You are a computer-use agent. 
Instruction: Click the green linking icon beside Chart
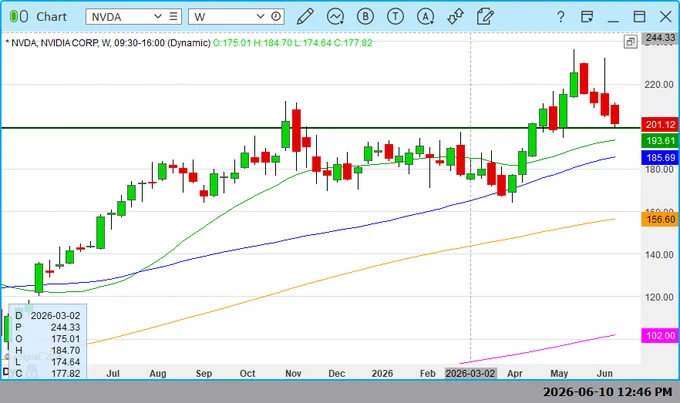pyautogui.click(x=19, y=17)
